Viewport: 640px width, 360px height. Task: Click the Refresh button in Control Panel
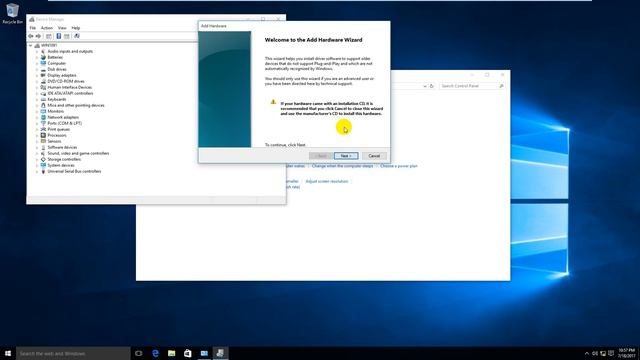(431, 86)
